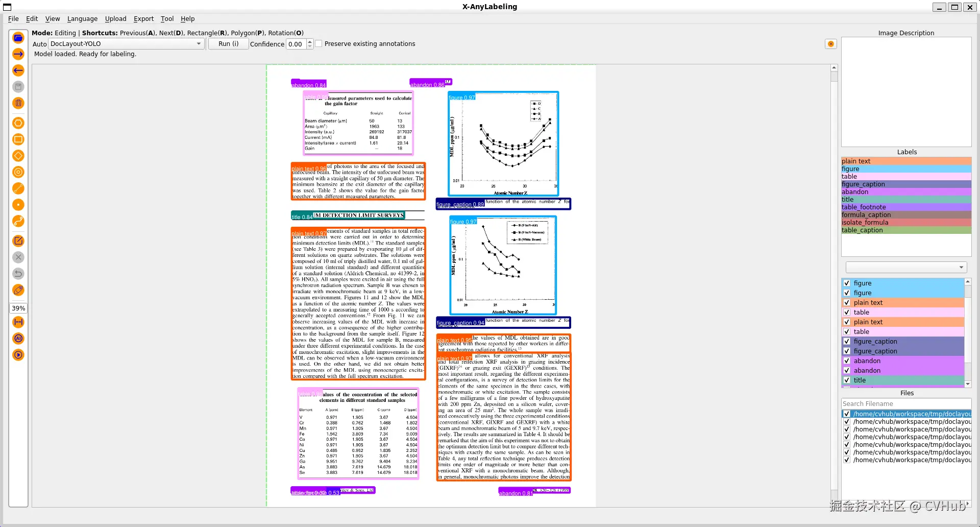Uncheck the first table object checkbox

[x=847, y=313]
